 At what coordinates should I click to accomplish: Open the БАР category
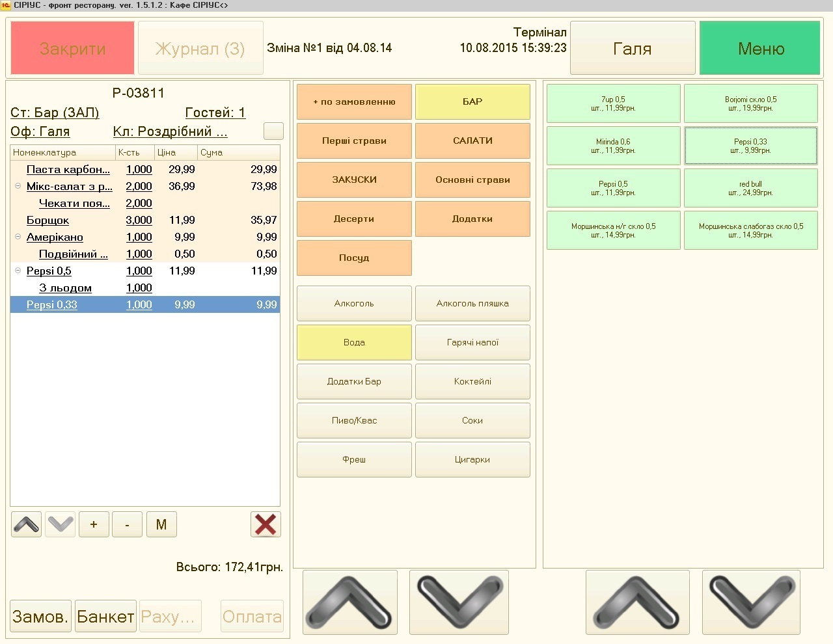pos(472,101)
